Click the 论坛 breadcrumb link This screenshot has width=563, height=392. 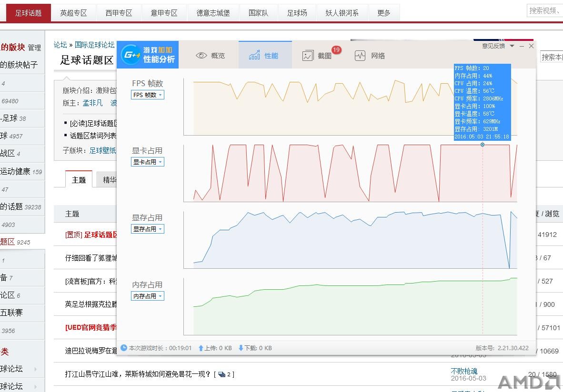tap(60, 44)
